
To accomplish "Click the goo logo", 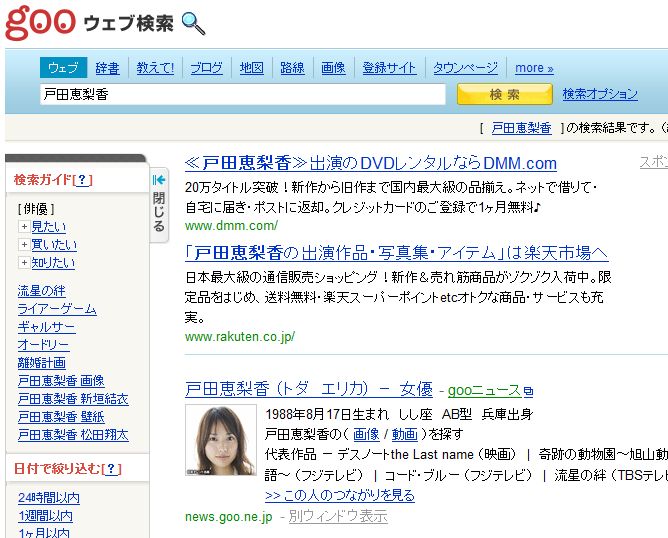I will [x=40, y=23].
